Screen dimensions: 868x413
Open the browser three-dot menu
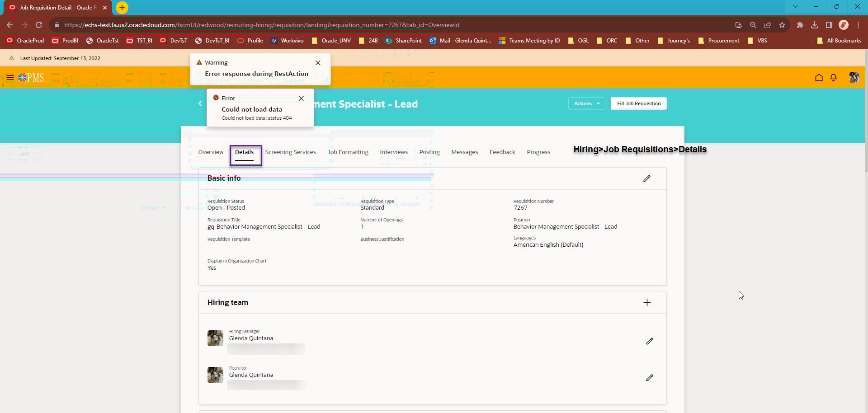[859, 25]
